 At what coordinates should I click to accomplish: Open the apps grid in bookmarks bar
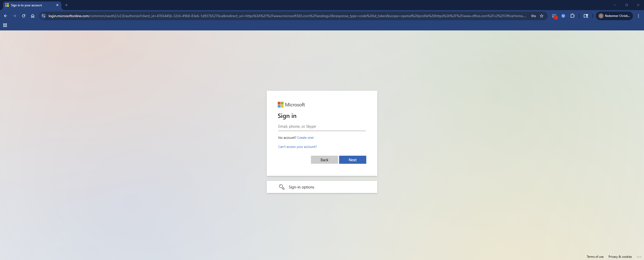[5, 25]
